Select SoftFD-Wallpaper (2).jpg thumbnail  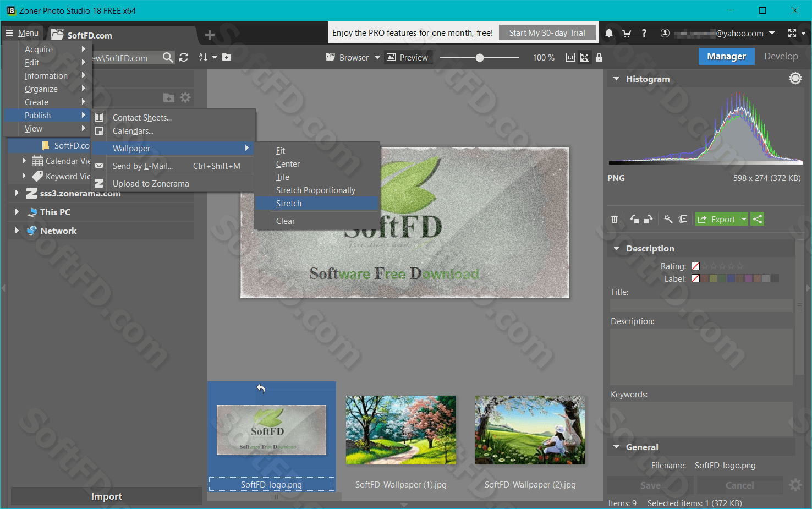click(x=530, y=430)
